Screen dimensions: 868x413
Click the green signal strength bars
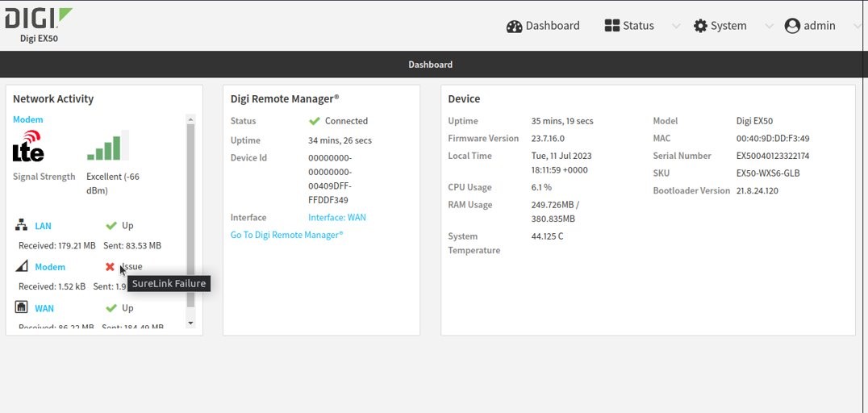coord(108,145)
